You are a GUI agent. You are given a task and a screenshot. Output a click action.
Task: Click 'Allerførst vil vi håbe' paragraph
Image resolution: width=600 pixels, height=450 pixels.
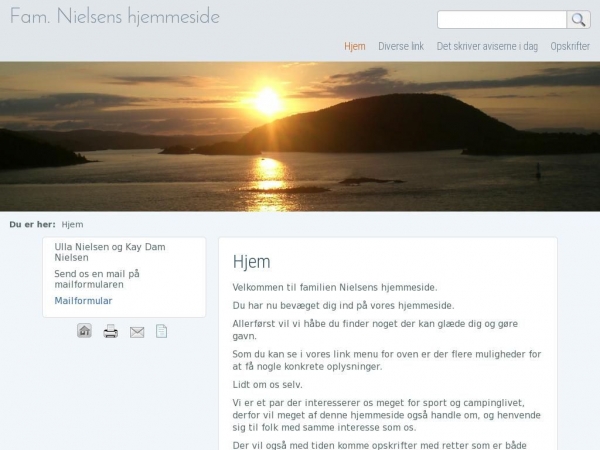coord(375,330)
